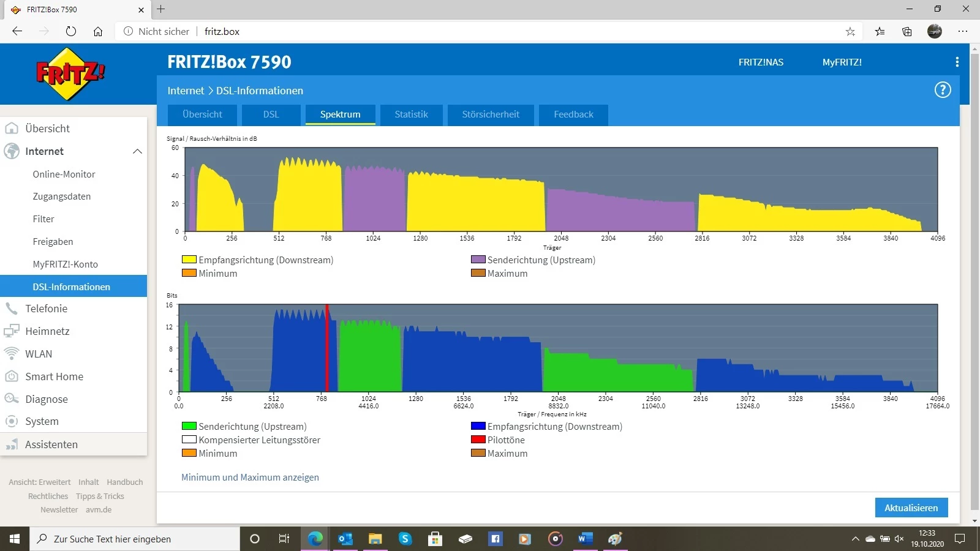Open the Handbuch link

125,482
